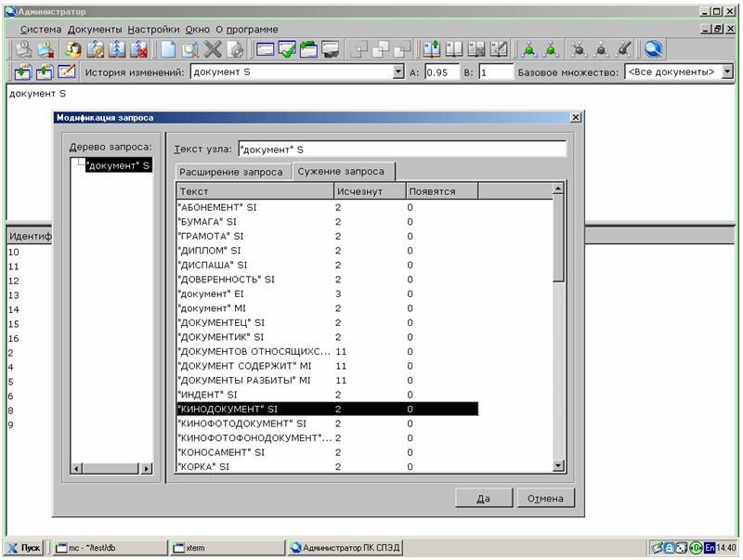The height and width of the screenshot is (560, 743).
Task: Click the gray X delete toolbar icon
Action: pyautogui.click(x=214, y=50)
